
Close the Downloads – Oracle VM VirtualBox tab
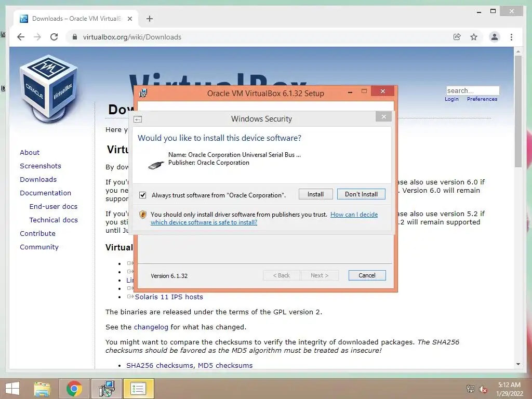click(129, 19)
